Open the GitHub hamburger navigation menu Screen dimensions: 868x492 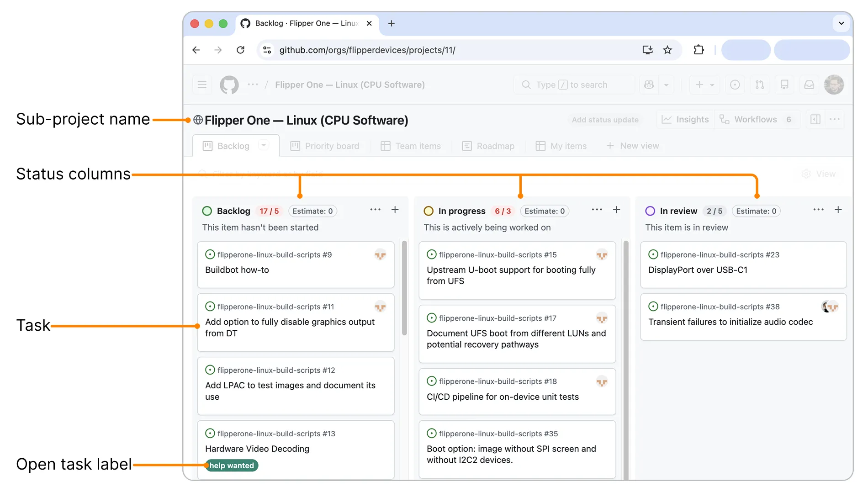point(202,85)
